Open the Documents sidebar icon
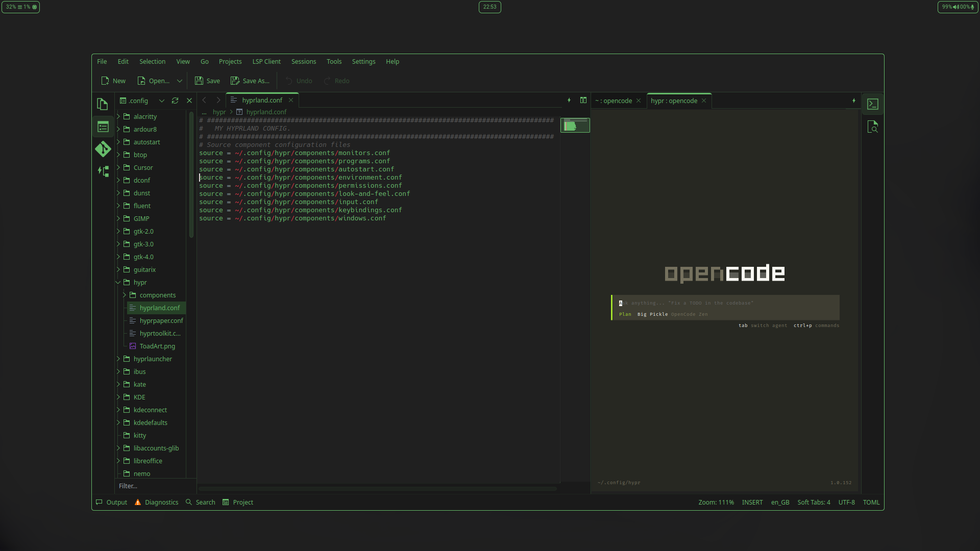 103,104
